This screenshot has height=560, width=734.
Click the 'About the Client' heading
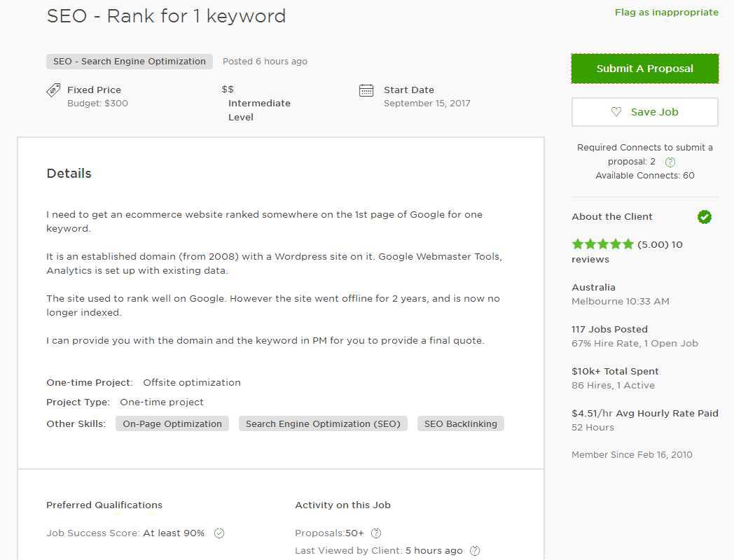pos(612,216)
